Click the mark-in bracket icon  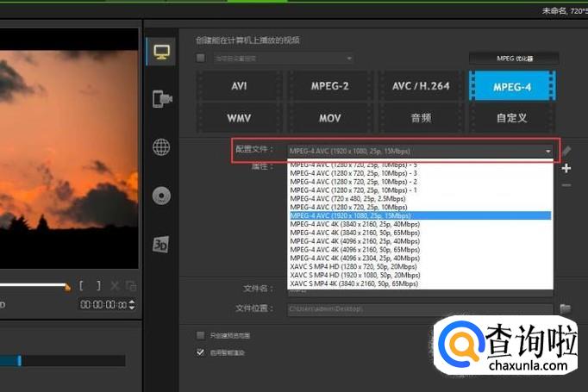(81, 285)
